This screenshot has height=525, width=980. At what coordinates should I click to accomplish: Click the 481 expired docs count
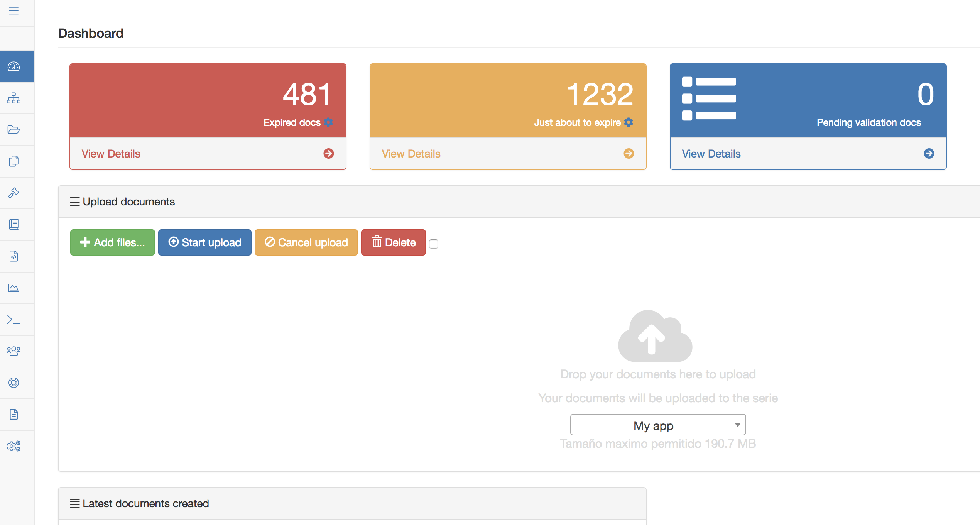coord(307,94)
